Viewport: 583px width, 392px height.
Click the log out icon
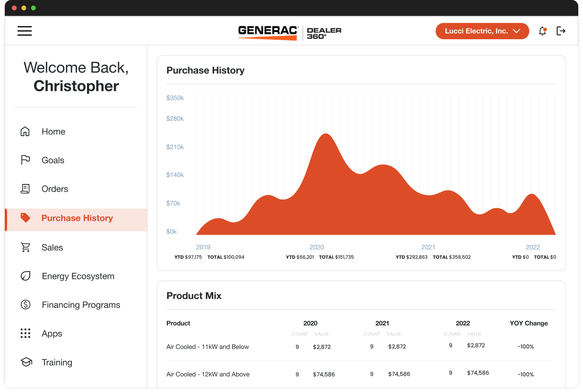coord(561,31)
